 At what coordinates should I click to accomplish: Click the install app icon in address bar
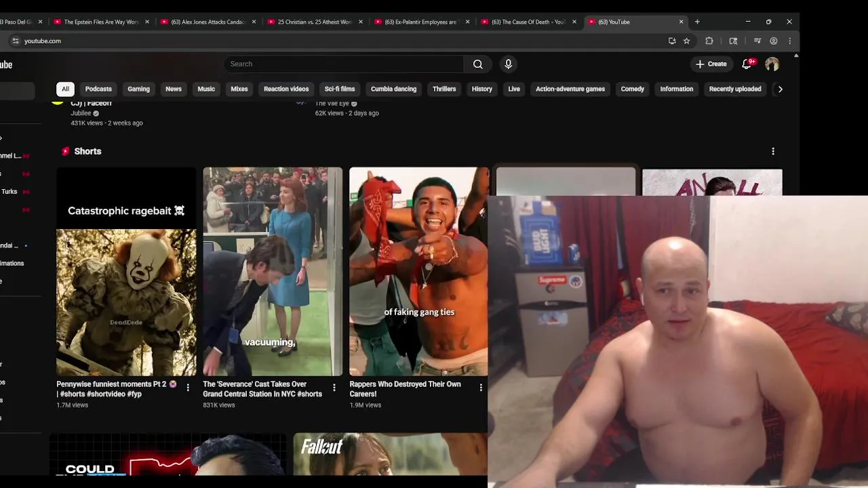tap(672, 41)
